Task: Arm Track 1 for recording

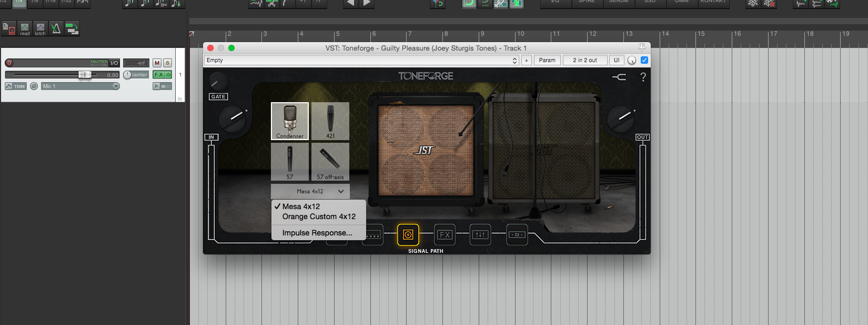Action: [9, 63]
